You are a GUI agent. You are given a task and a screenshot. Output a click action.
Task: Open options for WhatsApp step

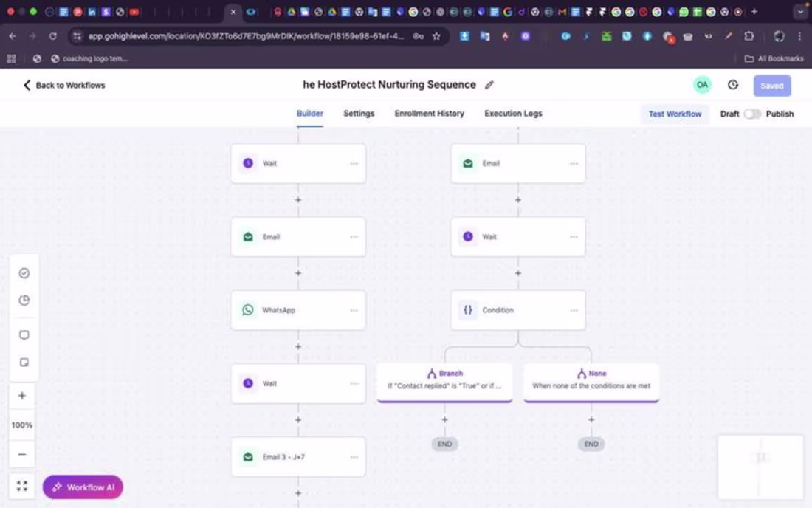coord(354,311)
